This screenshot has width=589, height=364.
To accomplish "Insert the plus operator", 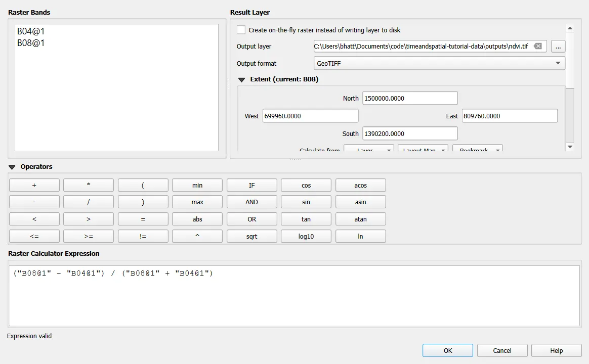I will tap(34, 186).
